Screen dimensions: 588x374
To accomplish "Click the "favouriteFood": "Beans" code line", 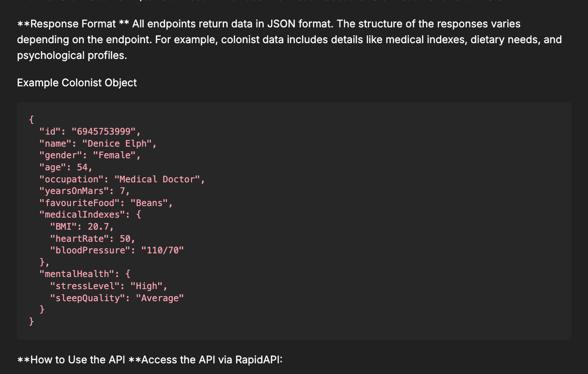I will point(106,203).
